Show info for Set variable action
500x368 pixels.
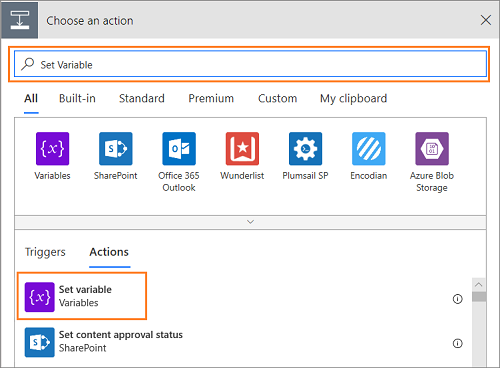457,299
